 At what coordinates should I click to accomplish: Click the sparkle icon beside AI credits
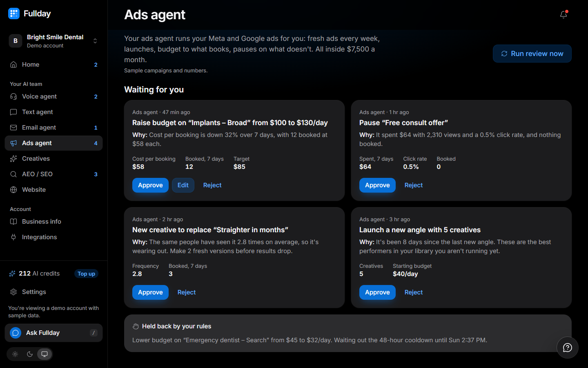tap(12, 274)
